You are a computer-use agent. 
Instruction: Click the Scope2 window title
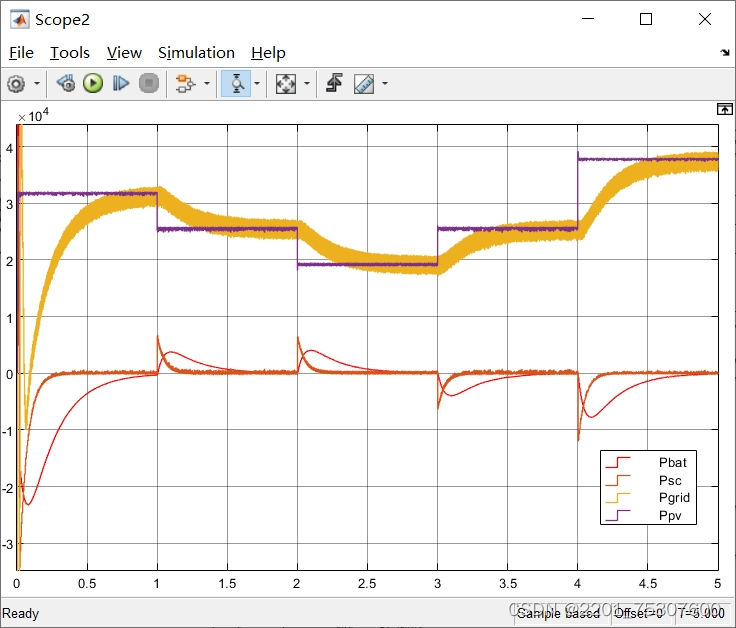point(62,20)
